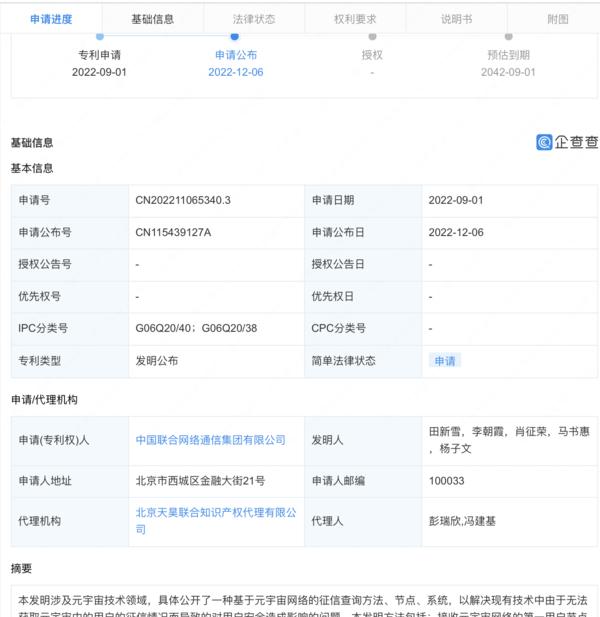Click the 授权 timeline dot
This screenshot has width=600, height=617.
[x=372, y=37]
